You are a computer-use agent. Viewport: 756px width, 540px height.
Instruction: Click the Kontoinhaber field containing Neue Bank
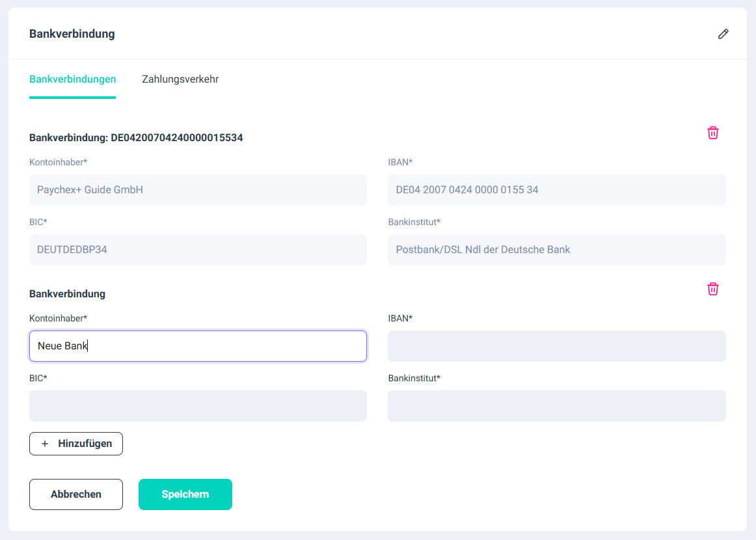pos(198,346)
